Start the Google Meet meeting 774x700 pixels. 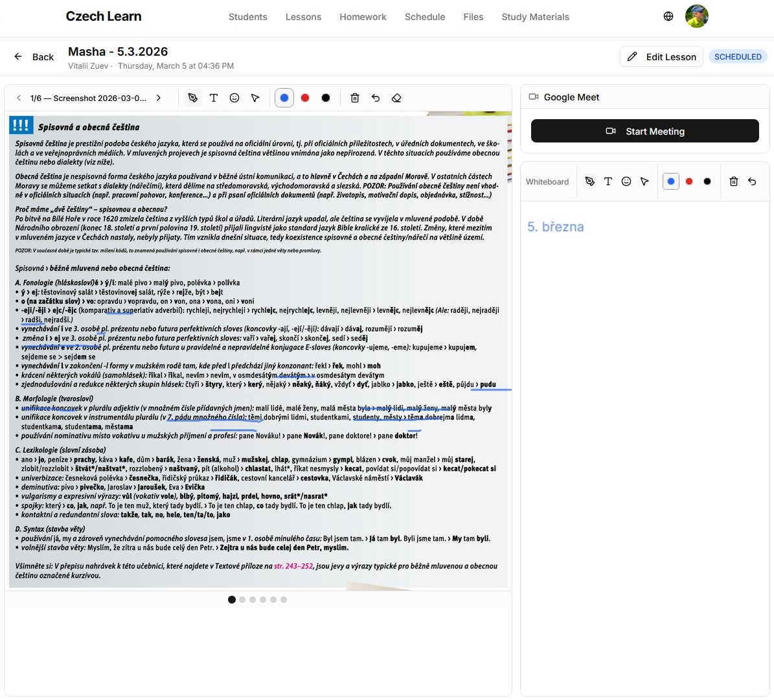click(644, 131)
